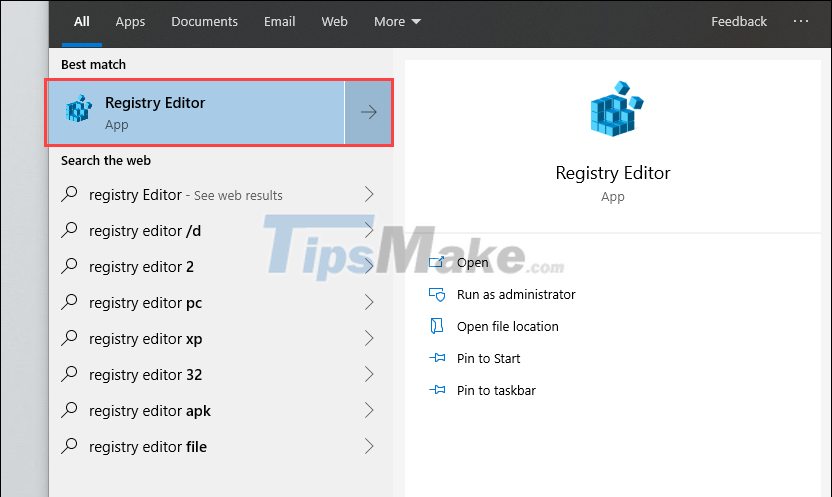
Task: Click the Open file location icon
Action: click(x=437, y=326)
